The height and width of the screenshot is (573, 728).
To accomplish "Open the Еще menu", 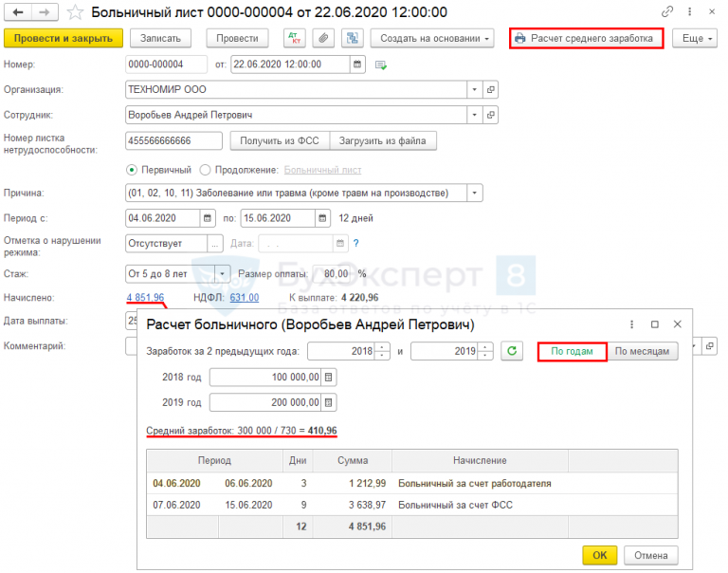I will tap(693, 38).
